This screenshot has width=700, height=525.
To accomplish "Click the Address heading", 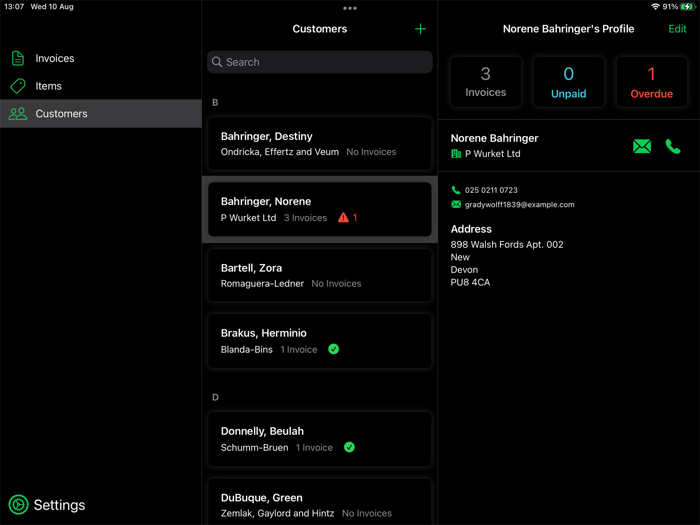I will [x=471, y=229].
